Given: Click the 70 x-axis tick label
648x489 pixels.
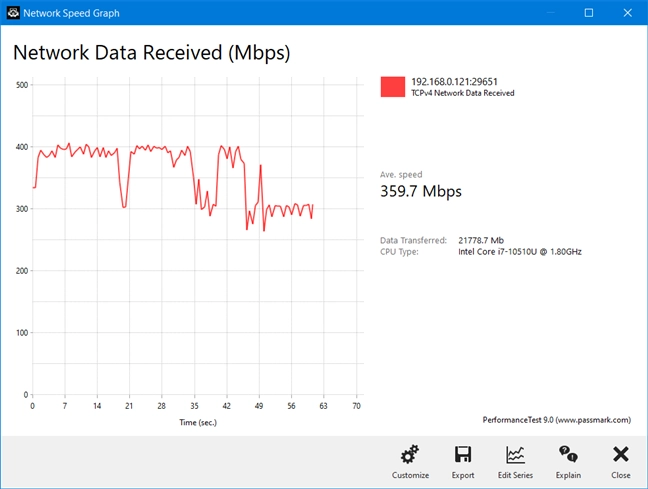Looking at the screenshot, I should [x=356, y=406].
